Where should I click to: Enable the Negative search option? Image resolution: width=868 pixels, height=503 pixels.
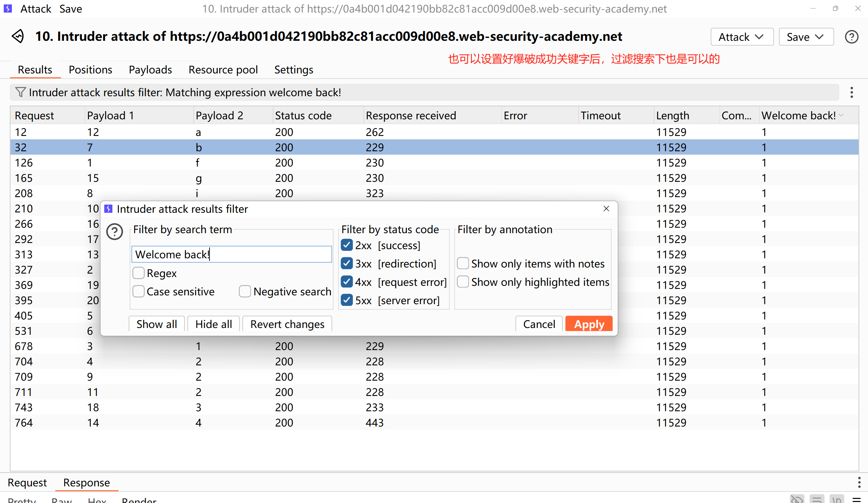point(245,291)
